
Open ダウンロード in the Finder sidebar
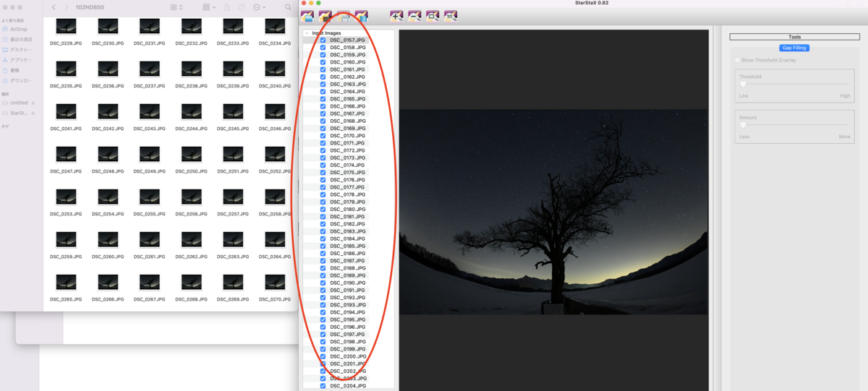tap(17, 80)
